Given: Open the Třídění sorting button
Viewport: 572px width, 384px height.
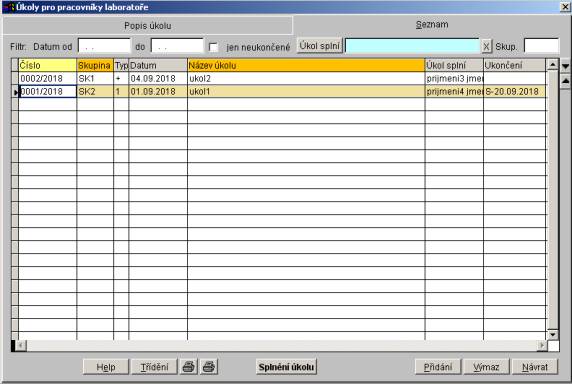Looking at the screenshot, I should (154, 367).
